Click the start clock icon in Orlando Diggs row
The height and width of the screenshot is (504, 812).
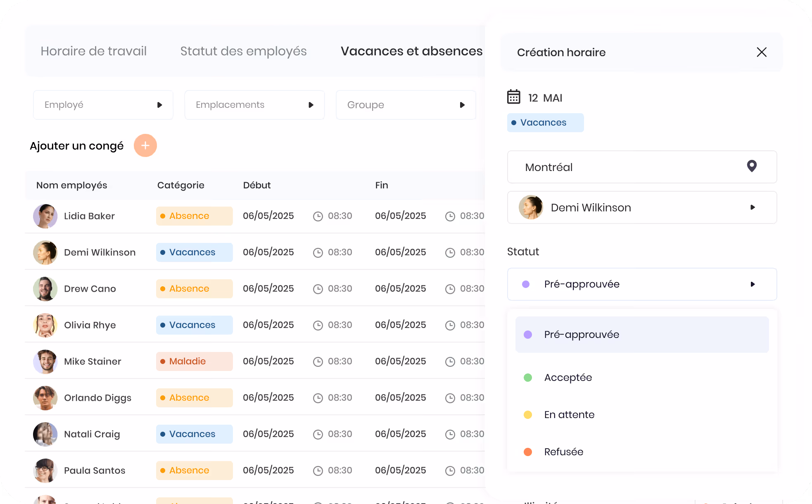point(318,398)
